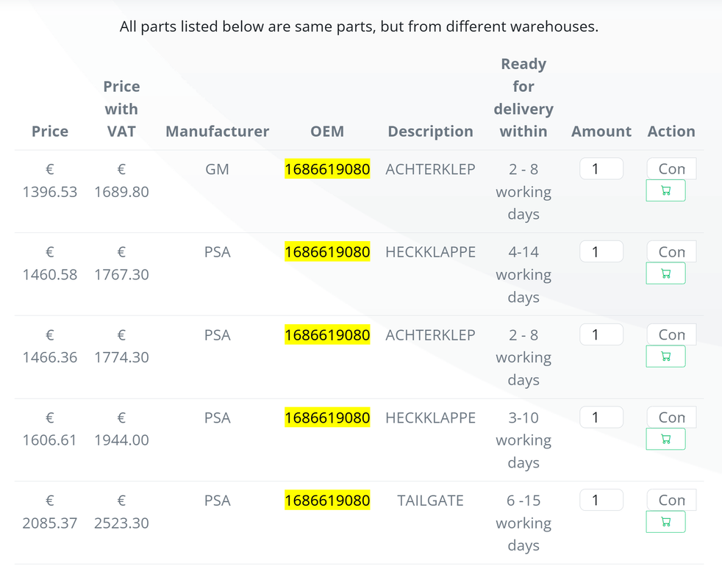This screenshot has width=722, height=588.
Task: Focus the amount field in the €1466.36 row
Action: [x=601, y=334]
